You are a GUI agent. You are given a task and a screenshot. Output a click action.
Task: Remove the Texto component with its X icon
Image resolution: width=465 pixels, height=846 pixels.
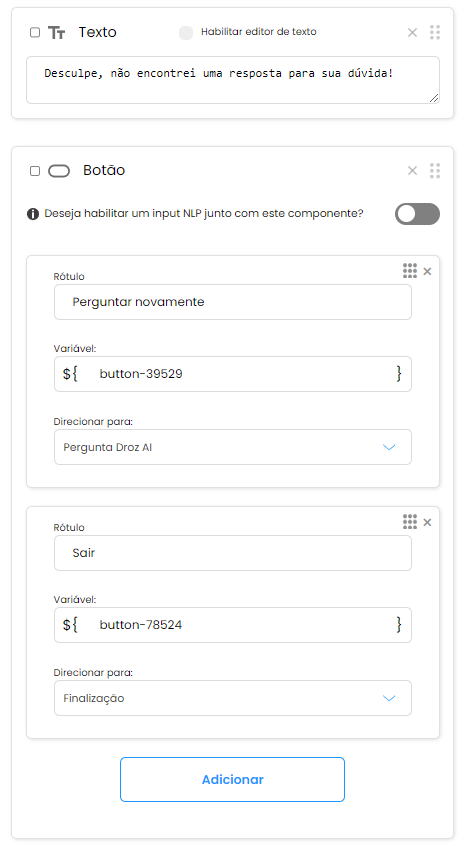click(x=412, y=33)
